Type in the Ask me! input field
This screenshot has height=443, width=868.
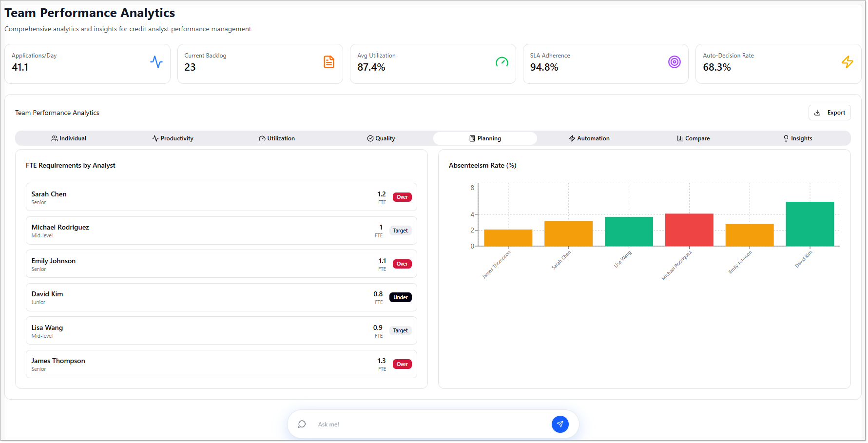(429, 424)
